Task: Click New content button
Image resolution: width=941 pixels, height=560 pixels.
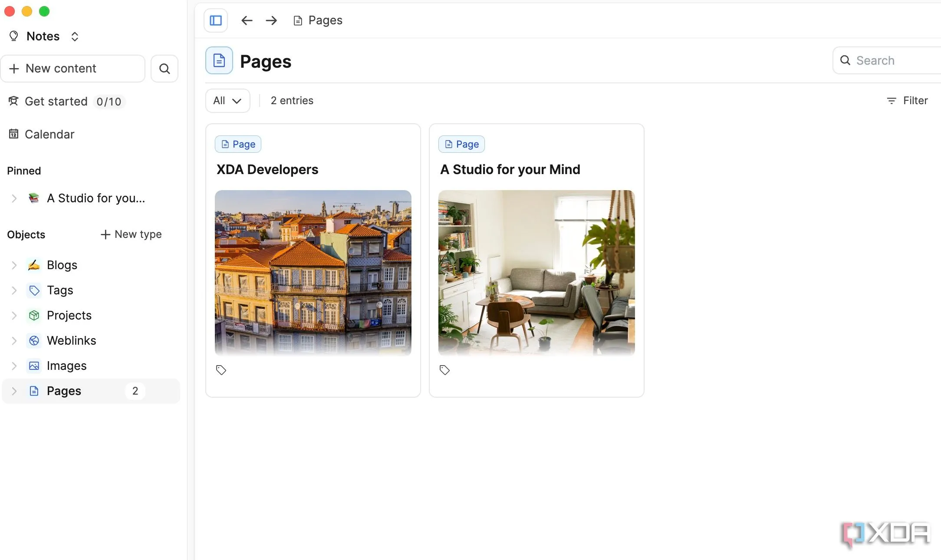Action: (73, 69)
